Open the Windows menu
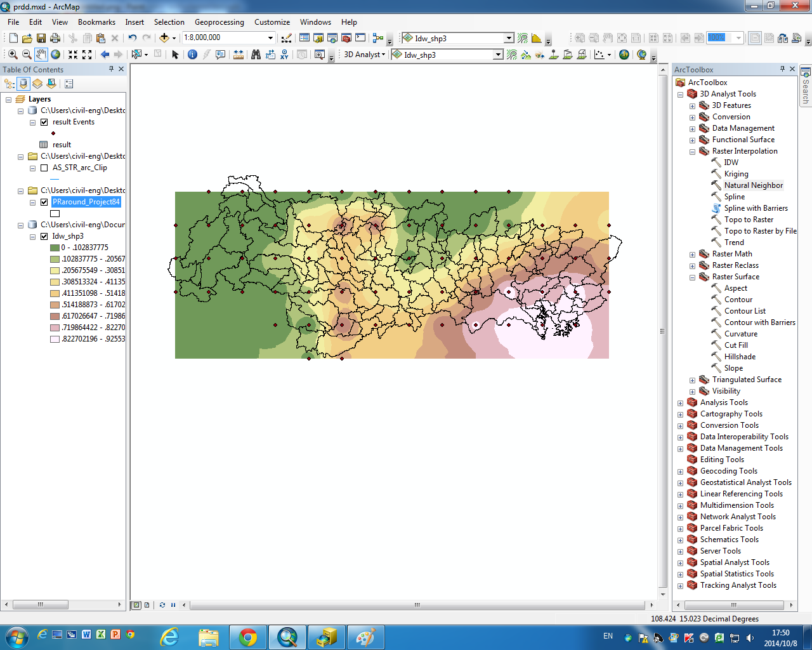812x650 pixels. [315, 22]
